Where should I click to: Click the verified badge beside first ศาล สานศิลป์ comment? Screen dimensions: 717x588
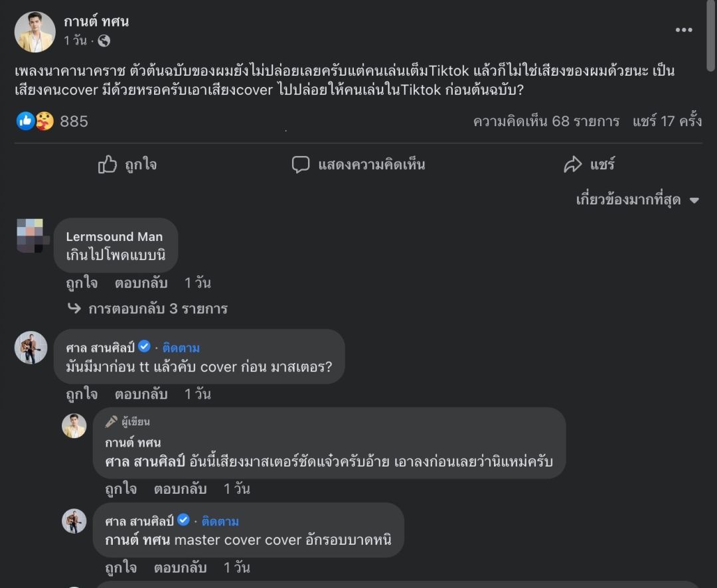pos(144,346)
